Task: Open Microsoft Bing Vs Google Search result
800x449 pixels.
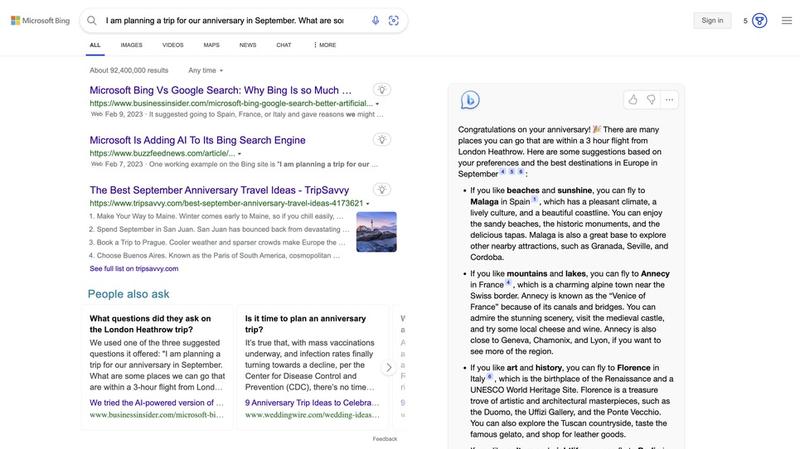Action: pos(220,90)
